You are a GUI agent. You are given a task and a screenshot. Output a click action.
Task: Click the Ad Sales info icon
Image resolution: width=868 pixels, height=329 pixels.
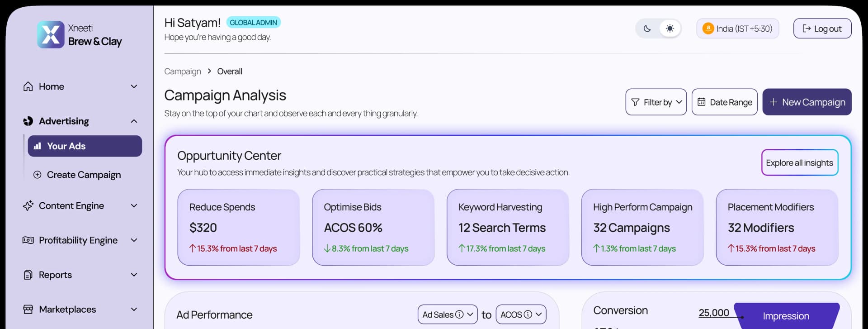[459, 315]
